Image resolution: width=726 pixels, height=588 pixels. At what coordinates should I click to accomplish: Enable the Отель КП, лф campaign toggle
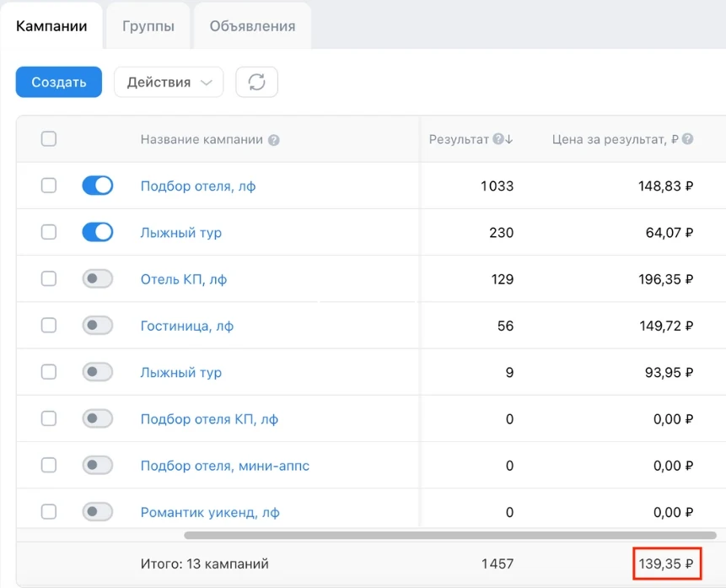pos(98,279)
